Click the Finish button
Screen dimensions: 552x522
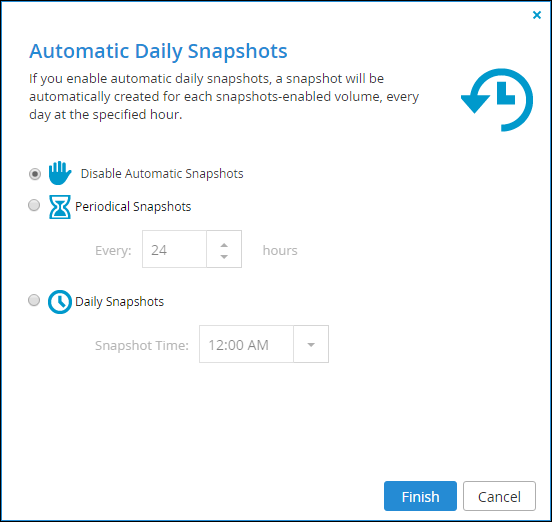pos(420,496)
